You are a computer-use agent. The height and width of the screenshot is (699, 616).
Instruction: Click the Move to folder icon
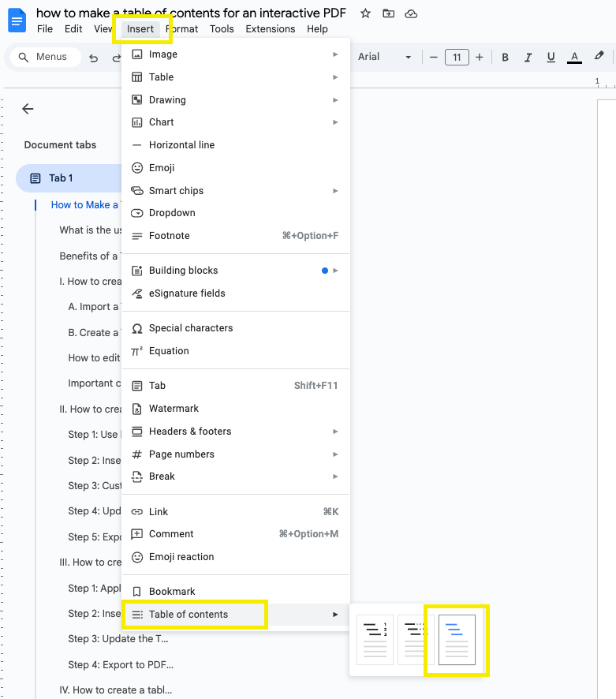[389, 13]
